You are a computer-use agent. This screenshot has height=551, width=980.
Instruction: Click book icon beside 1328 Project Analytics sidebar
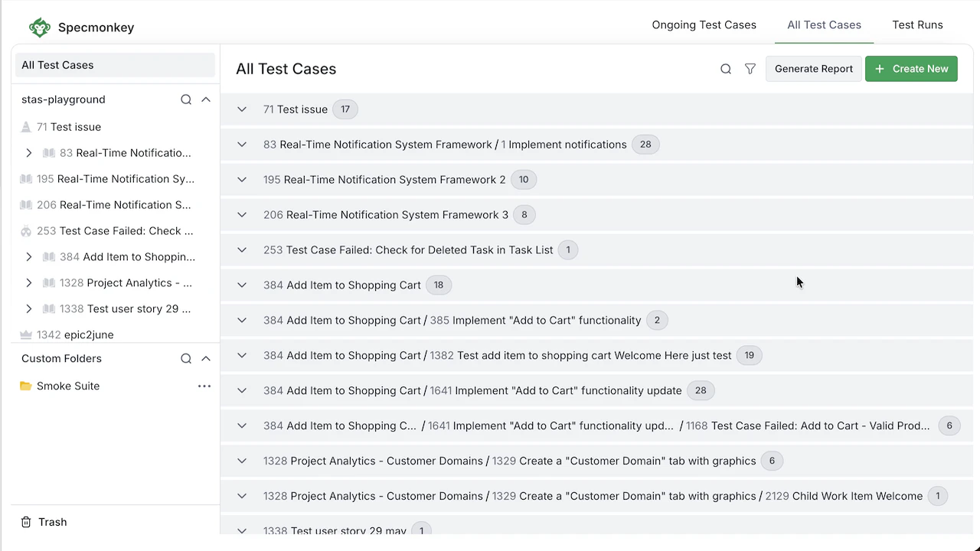49,283
